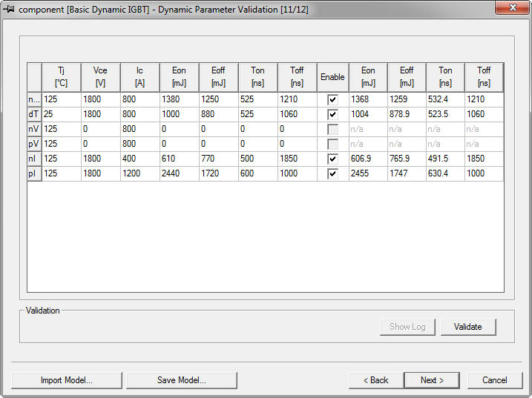Screen dimensions: 532x398
Task: Click the Vce [V] column header
Action: pos(100,77)
